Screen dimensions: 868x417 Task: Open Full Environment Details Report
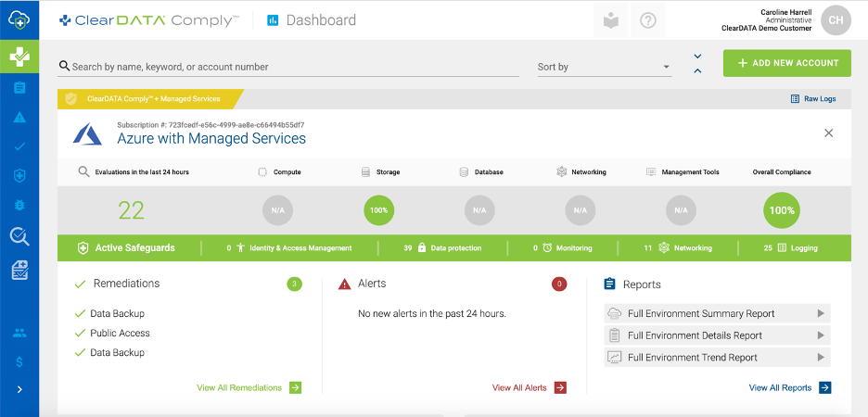[x=717, y=335]
